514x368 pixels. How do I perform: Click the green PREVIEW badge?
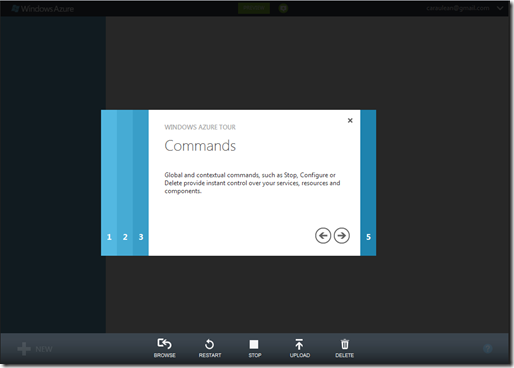pos(254,8)
